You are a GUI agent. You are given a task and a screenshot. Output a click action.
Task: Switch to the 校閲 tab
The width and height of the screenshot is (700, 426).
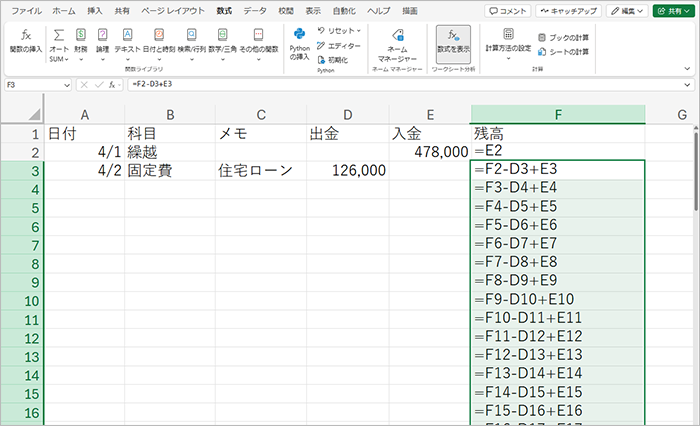pos(286,11)
